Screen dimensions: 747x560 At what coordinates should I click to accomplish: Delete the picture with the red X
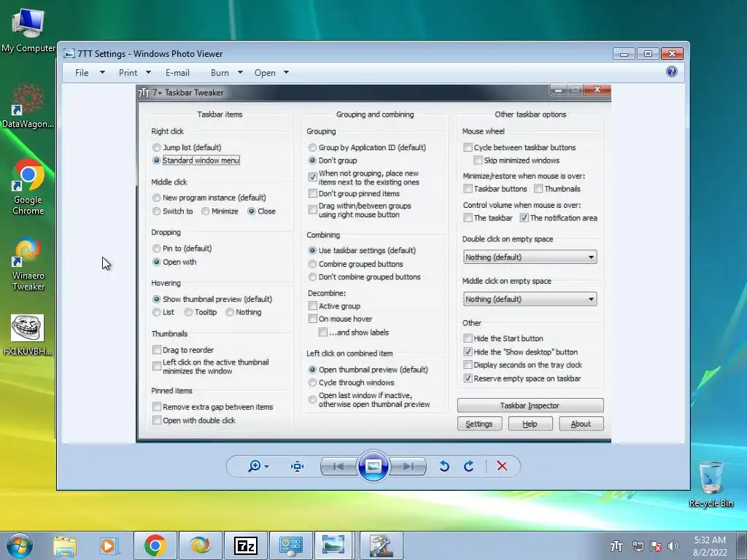502,466
